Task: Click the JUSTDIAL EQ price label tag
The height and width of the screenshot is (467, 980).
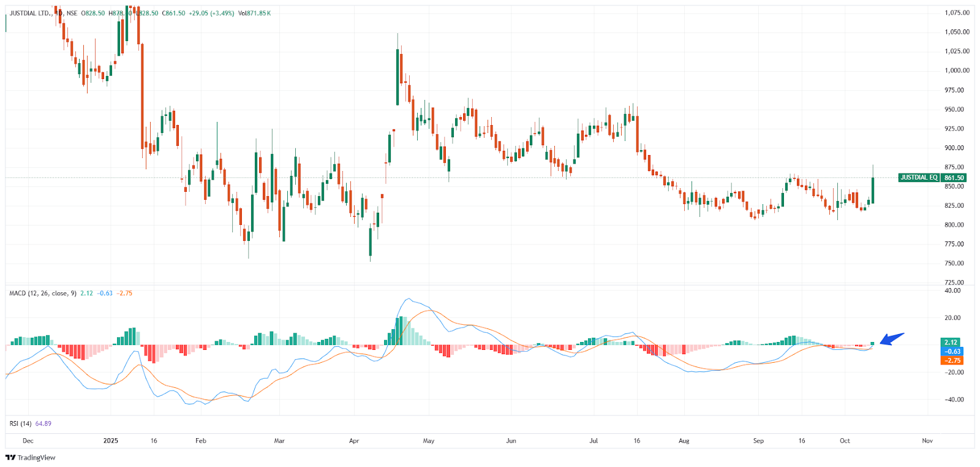Action: (918, 178)
